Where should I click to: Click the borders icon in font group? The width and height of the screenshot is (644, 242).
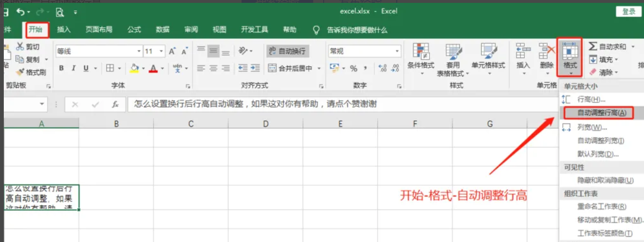pos(110,68)
